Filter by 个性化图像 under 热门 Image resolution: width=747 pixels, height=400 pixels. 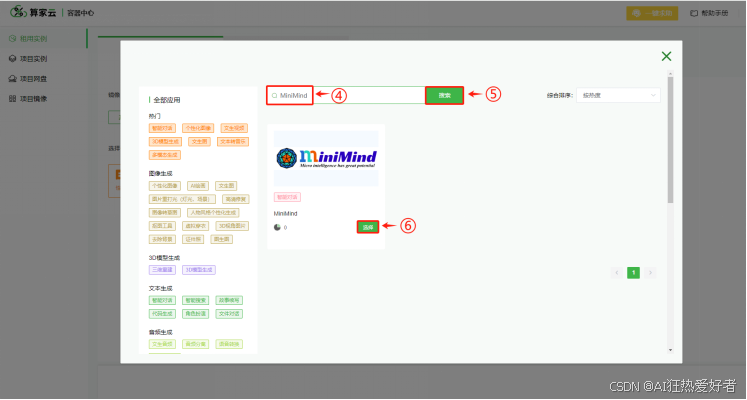point(198,128)
